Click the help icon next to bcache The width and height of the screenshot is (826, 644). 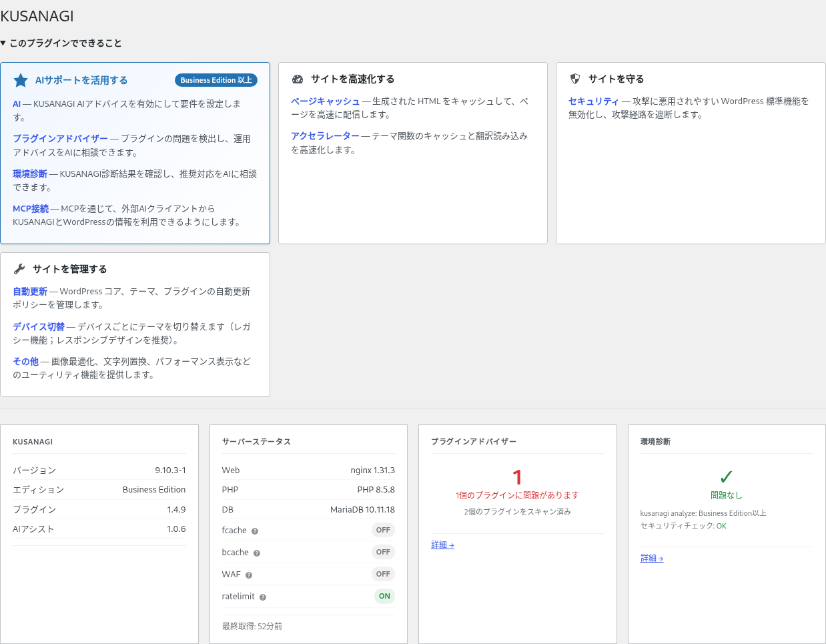257,553
